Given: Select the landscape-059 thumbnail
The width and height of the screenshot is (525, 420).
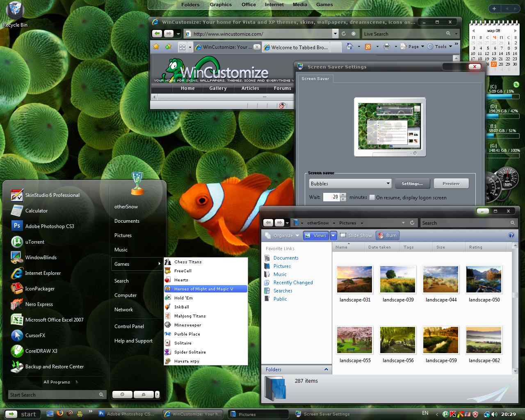Looking at the screenshot, I should coord(441,340).
